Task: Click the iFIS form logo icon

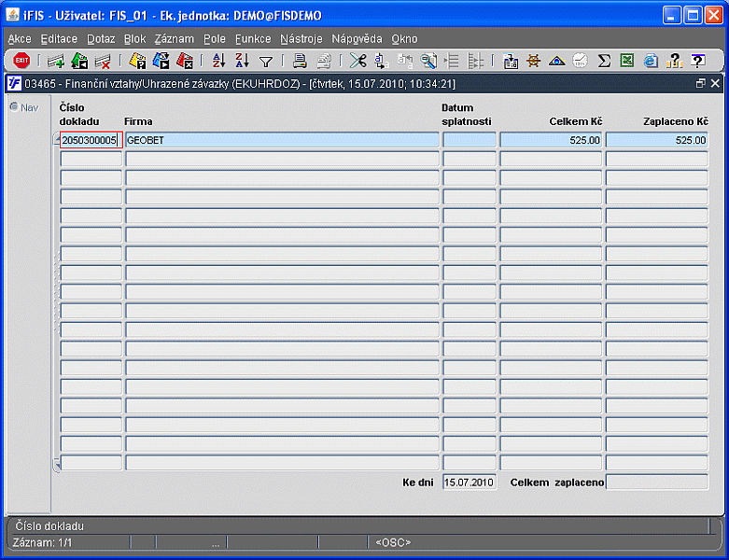Action: click(14, 83)
